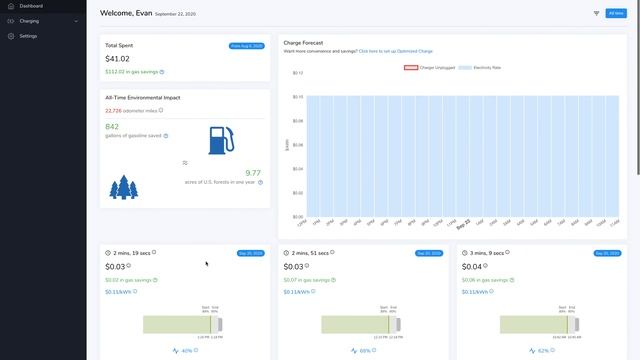Viewport: 640px width, 360px height.
Task: Click the info icon beside gallons of gasoline saved
Action: pyautogui.click(x=166, y=136)
